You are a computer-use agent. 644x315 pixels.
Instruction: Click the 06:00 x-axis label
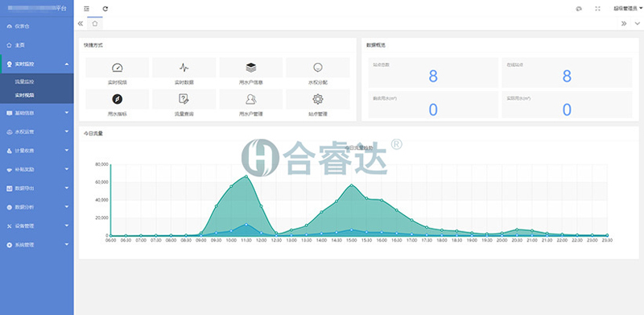[x=111, y=240]
